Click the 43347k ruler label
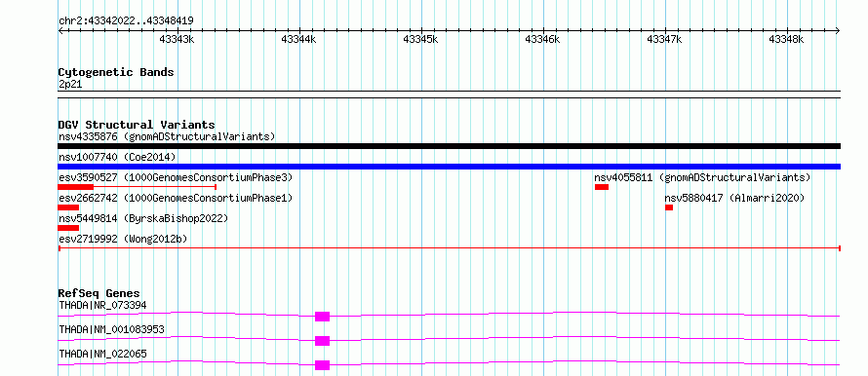 (664, 39)
